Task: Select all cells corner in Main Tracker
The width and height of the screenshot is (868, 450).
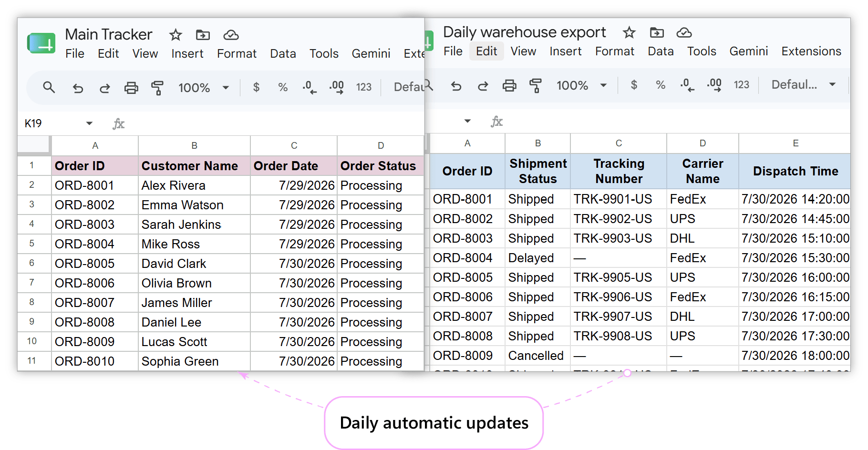Action: click(34, 145)
